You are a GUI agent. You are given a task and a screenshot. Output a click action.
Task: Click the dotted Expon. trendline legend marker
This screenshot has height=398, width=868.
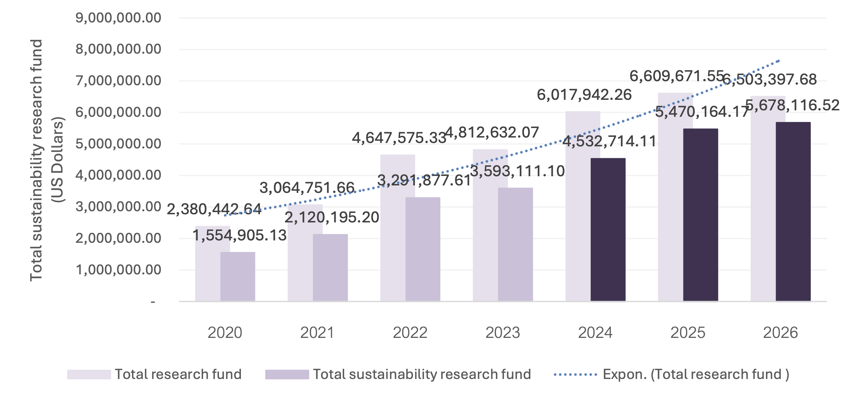tap(575, 375)
